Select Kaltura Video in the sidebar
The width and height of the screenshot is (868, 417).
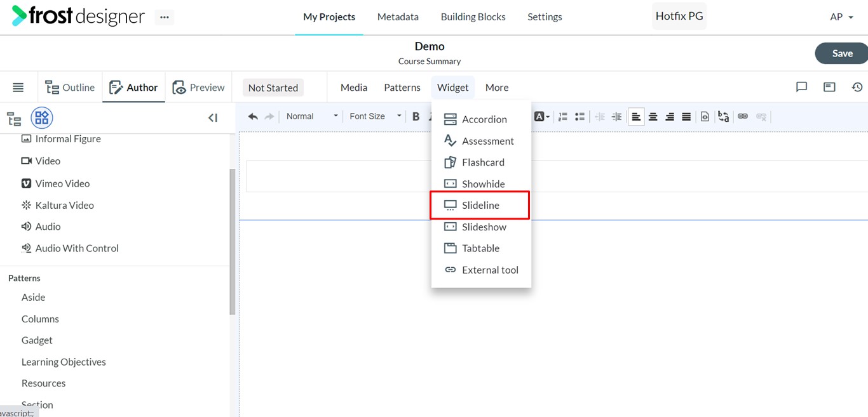tap(57, 205)
